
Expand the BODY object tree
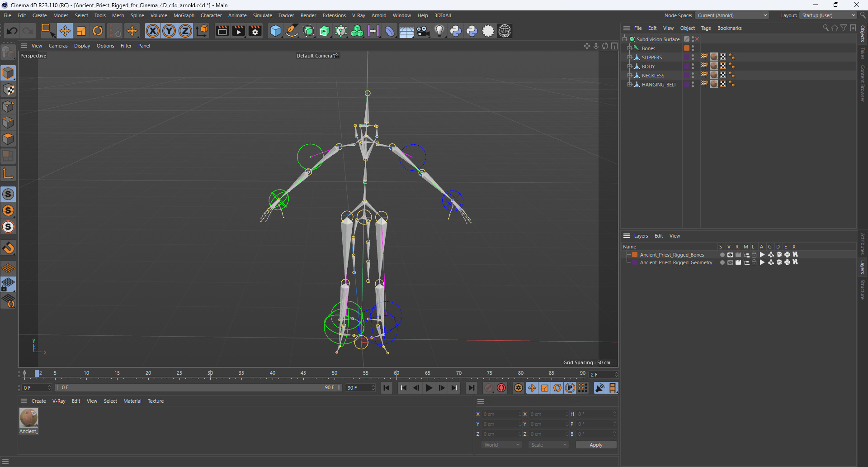coord(629,67)
